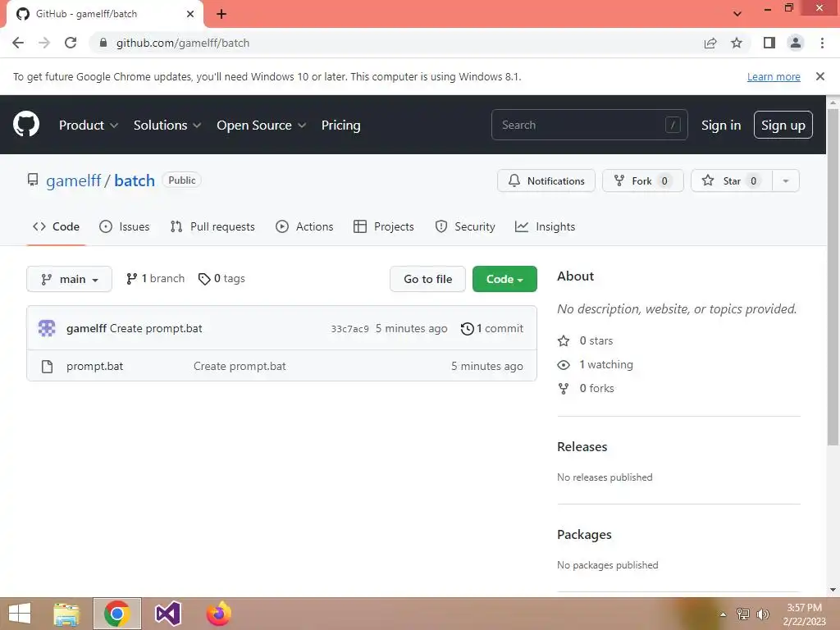The image size is (840, 630).
Task: View the 1 commit history
Action: pos(492,328)
